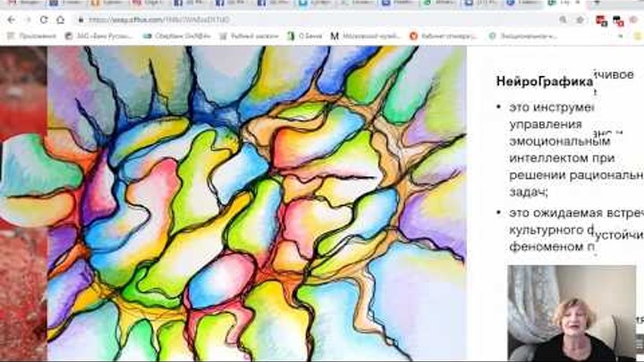
Task: Open a new browser tab
Action: pos(597,4)
